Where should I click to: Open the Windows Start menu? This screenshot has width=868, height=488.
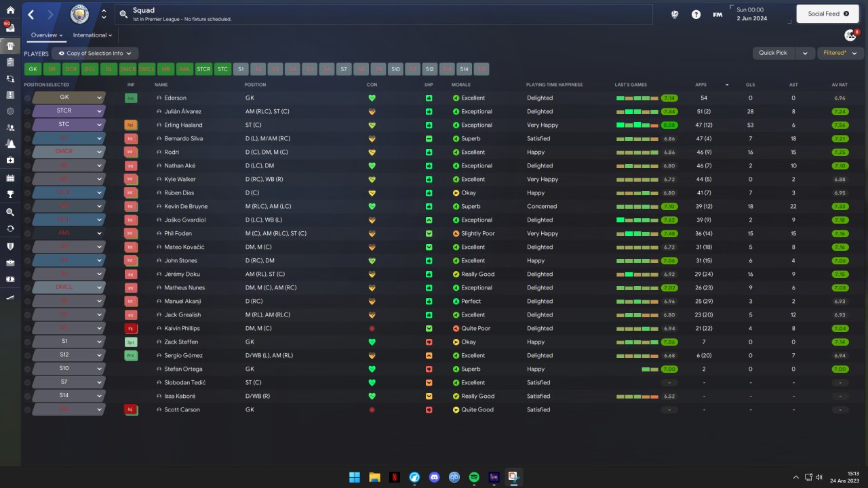pos(355,477)
